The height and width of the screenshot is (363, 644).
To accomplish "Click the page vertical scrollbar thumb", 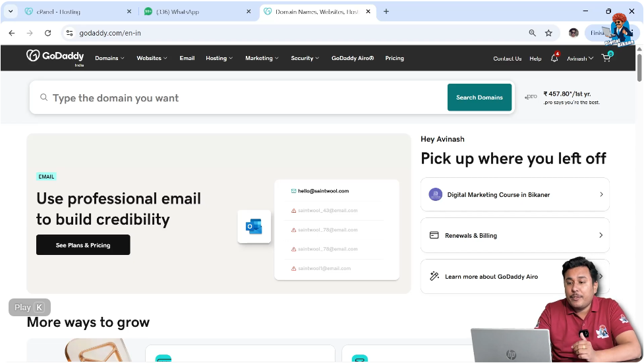I will 639,67.
